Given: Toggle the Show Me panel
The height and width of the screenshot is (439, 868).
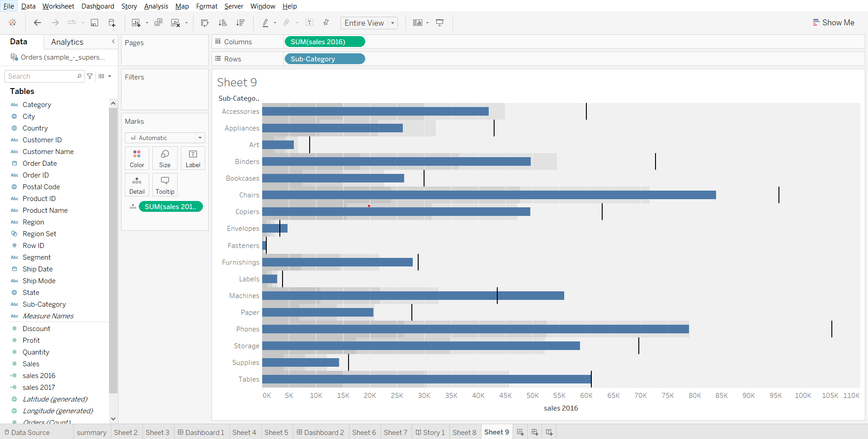Looking at the screenshot, I should [833, 23].
